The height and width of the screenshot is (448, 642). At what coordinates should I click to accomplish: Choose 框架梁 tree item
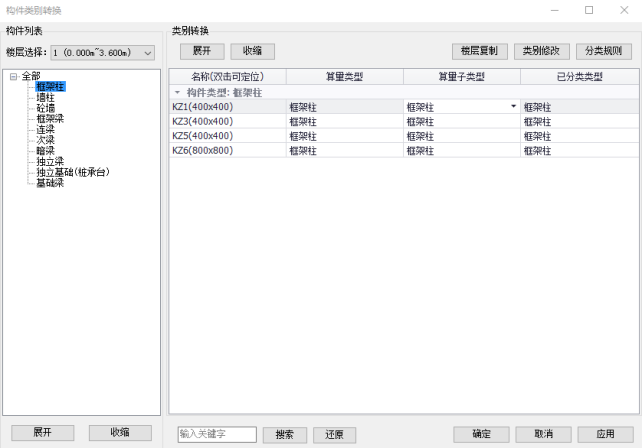click(49, 119)
